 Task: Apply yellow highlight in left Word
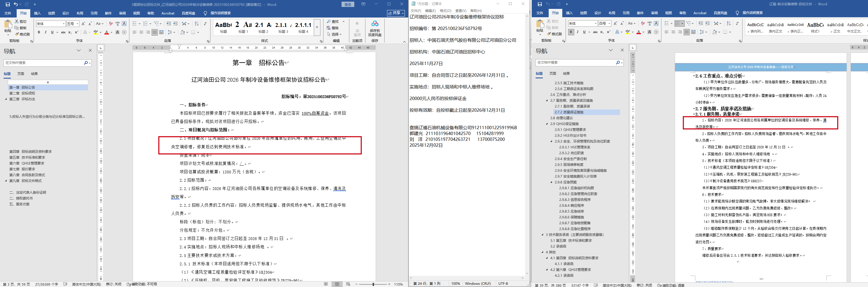pyautogui.click(x=96, y=33)
